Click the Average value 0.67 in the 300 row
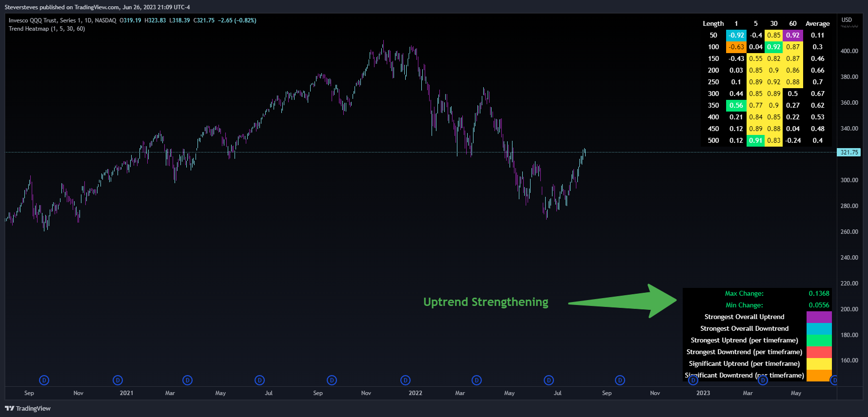 click(x=818, y=94)
